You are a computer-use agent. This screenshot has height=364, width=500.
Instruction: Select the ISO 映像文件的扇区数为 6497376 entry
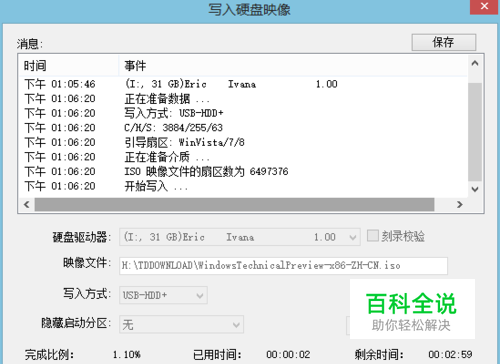point(243,172)
